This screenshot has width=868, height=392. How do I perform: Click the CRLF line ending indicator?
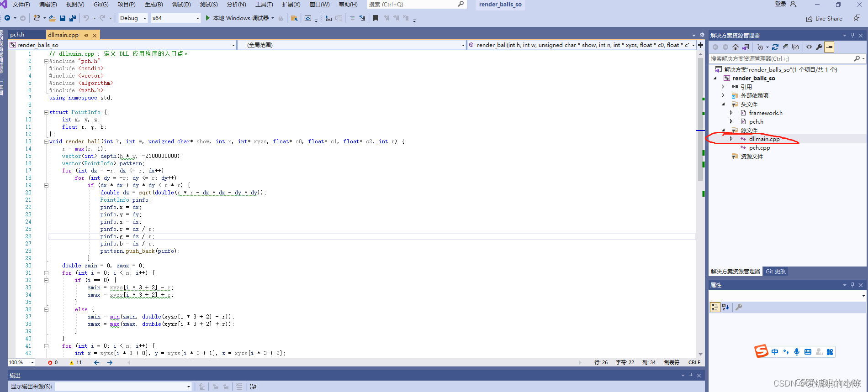click(x=694, y=362)
